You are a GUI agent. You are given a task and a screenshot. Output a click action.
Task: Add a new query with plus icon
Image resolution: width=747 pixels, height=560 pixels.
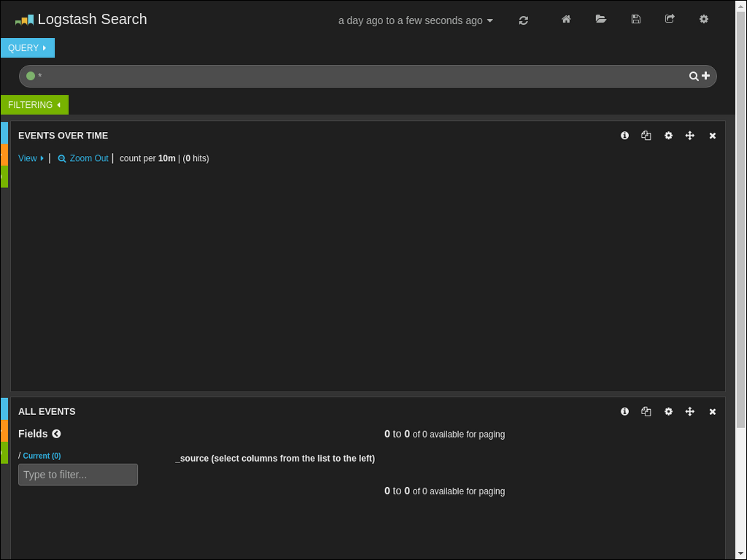705,76
